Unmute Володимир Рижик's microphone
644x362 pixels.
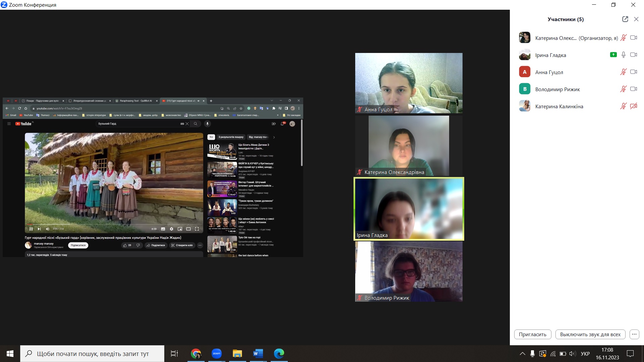623,89
